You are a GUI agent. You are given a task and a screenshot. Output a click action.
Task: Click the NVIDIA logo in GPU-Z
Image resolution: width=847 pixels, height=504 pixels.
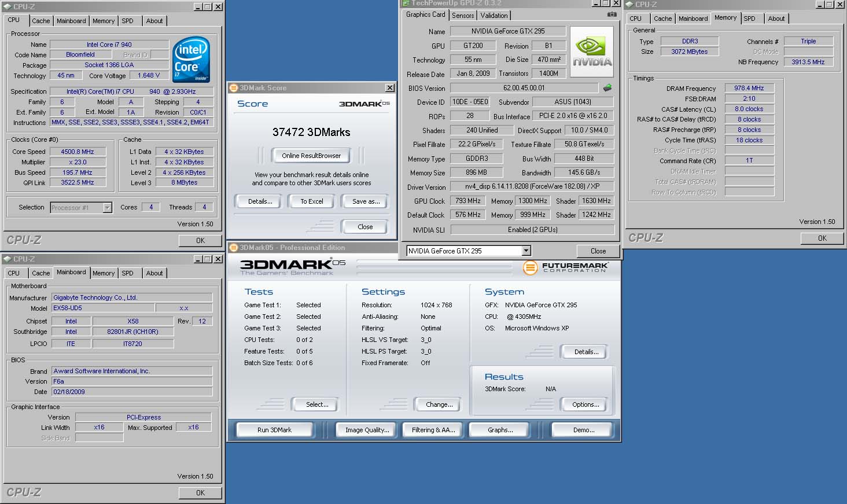point(592,51)
